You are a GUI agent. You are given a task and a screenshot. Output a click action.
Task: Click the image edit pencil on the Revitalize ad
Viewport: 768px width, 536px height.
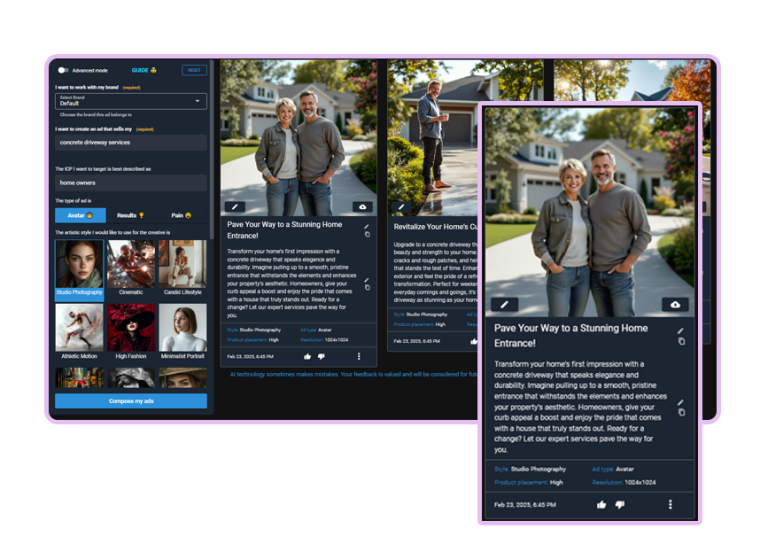click(400, 207)
